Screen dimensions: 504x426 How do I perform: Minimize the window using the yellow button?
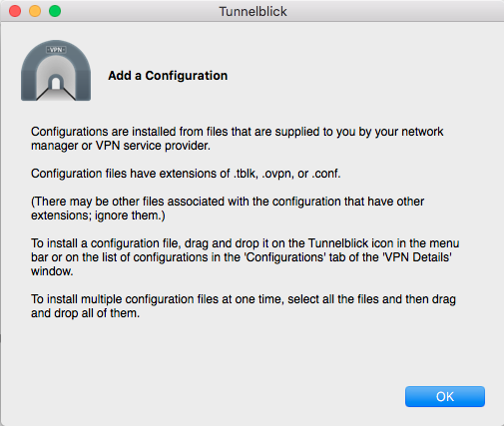35,11
